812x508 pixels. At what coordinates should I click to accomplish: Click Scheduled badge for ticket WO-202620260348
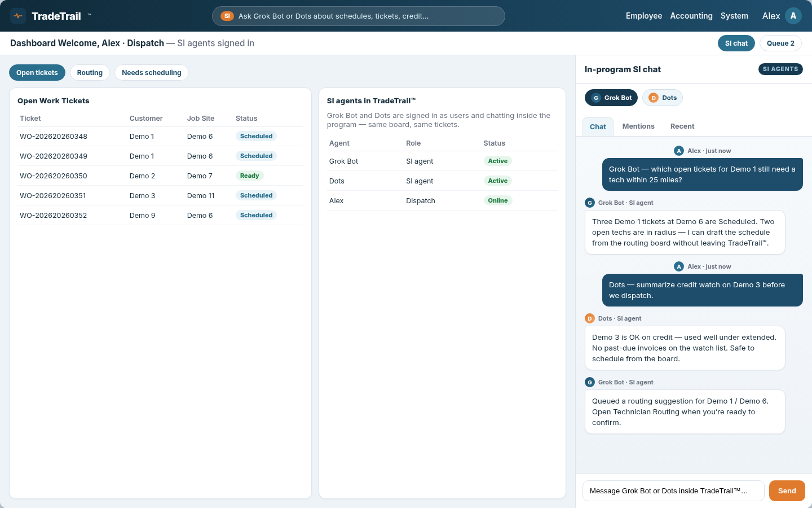coord(257,136)
